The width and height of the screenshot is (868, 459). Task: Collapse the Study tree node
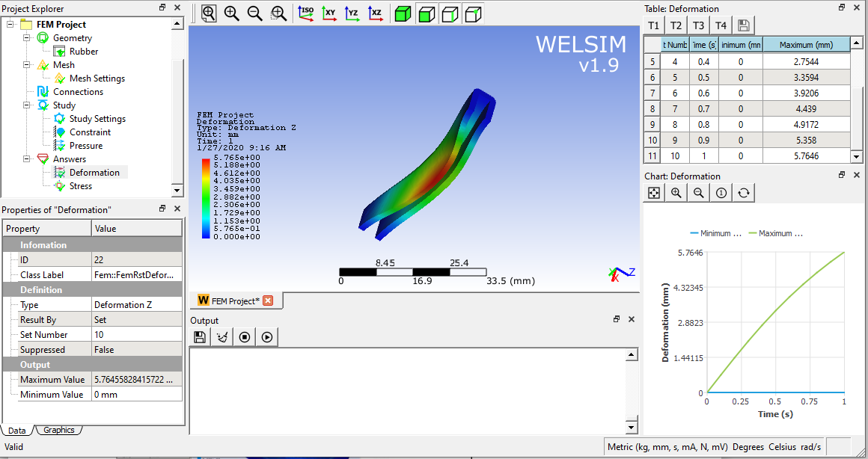click(27, 105)
